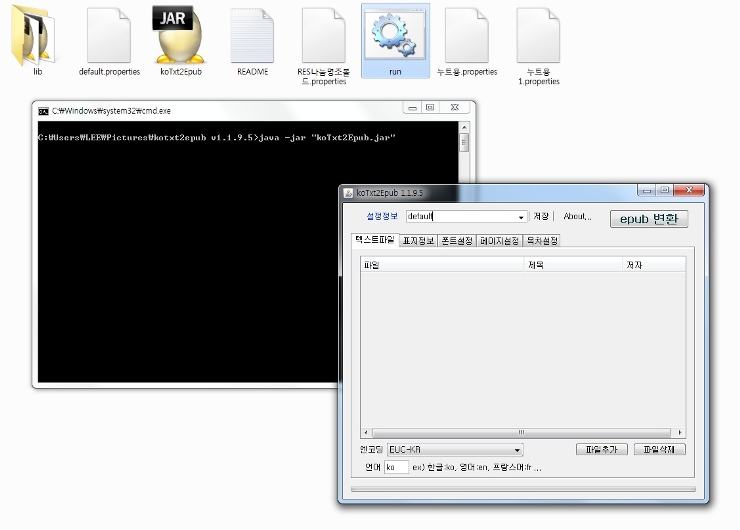The height and width of the screenshot is (530, 740).
Task: Click the file table scroll left arrow
Action: [366, 432]
